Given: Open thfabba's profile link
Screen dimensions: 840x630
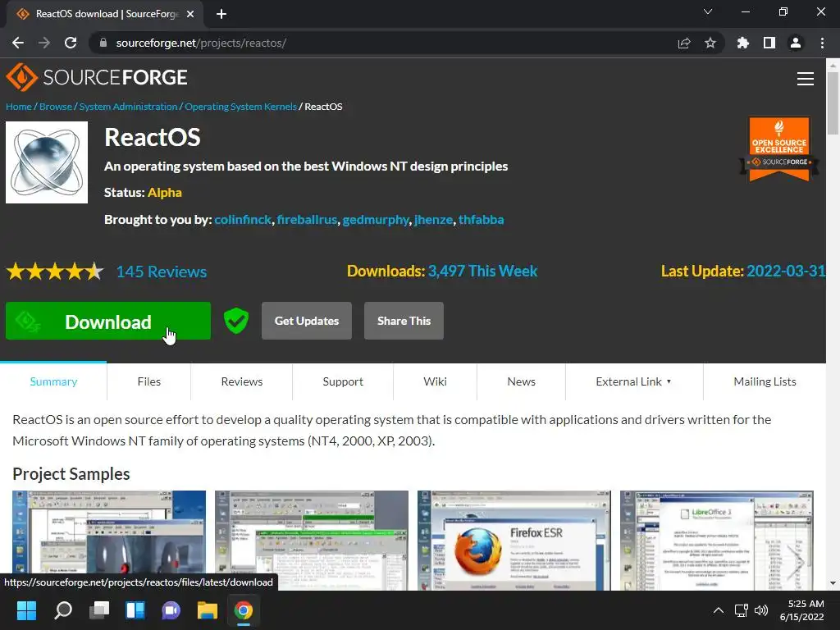Looking at the screenshot, I should 481,220.
